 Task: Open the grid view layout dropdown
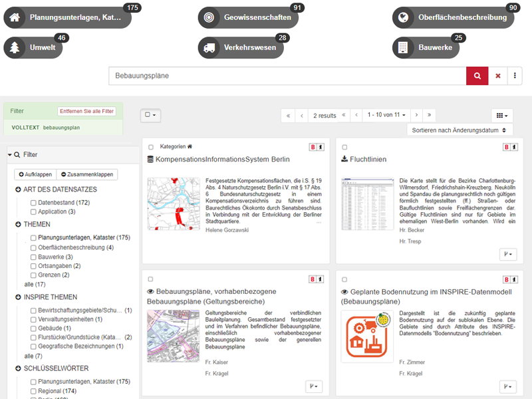click(502, 115)
